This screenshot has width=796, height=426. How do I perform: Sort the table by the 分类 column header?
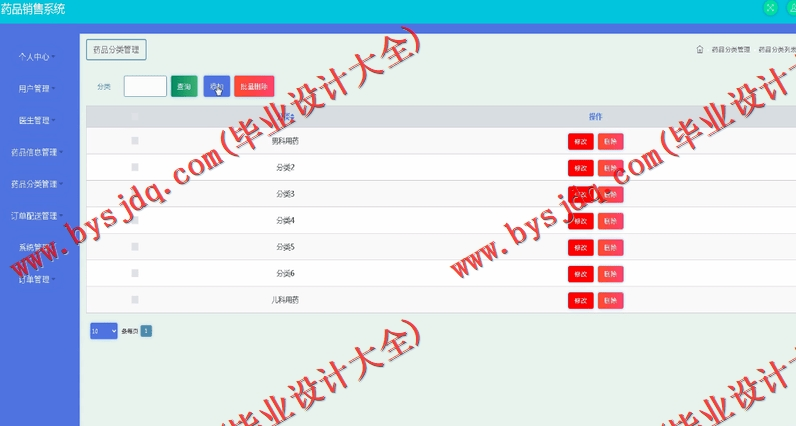click(x=285, y=117)
